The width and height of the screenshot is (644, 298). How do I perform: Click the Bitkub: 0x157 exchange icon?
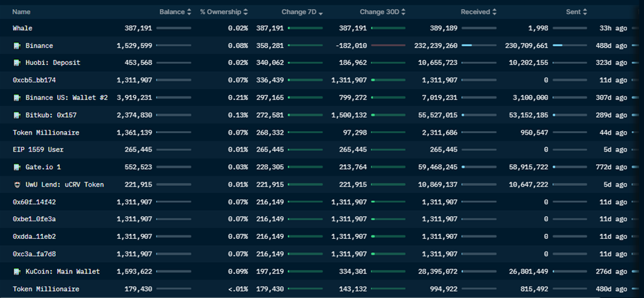pos(17,116)
